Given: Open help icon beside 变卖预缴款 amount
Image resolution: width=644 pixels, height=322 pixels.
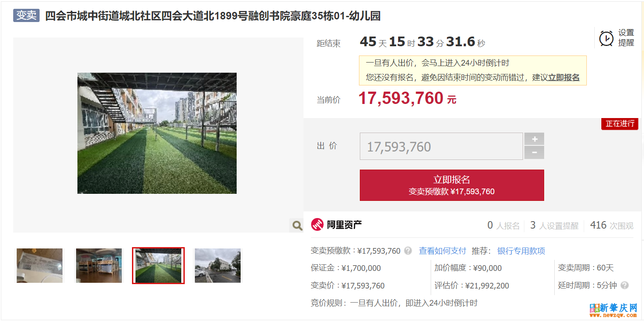Looking at the screenshot, I should click(x=408, y=251).
